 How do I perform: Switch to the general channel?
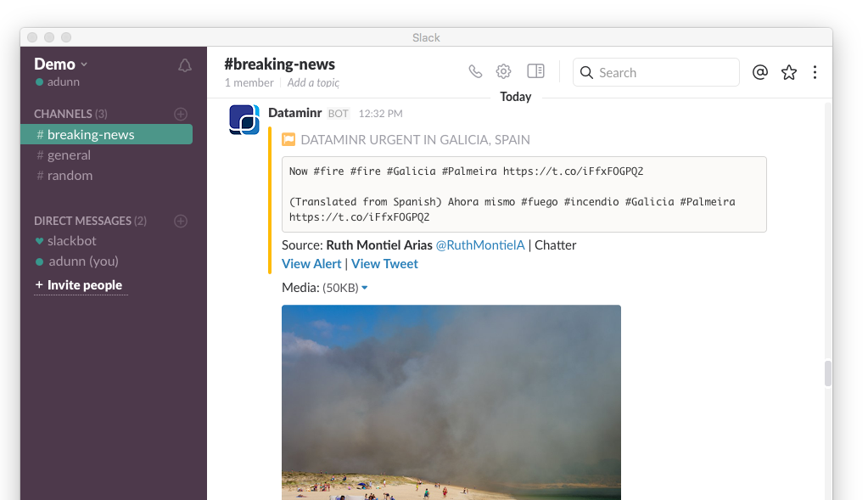[x=69, y=155]
